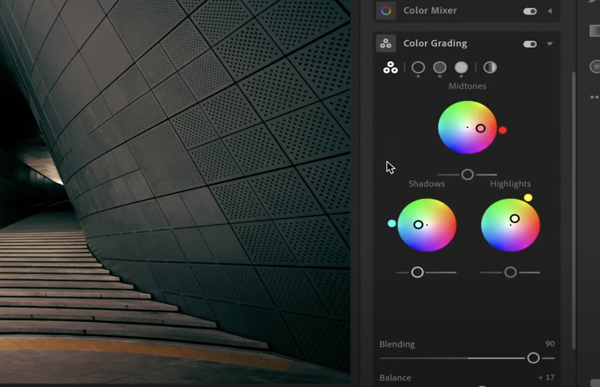Click the Color Mixer panel icon
600x387 pixels.
pos(386,11)
